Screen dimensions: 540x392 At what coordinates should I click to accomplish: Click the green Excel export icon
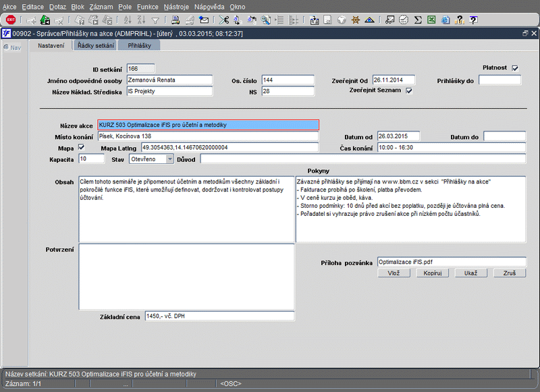431,20
